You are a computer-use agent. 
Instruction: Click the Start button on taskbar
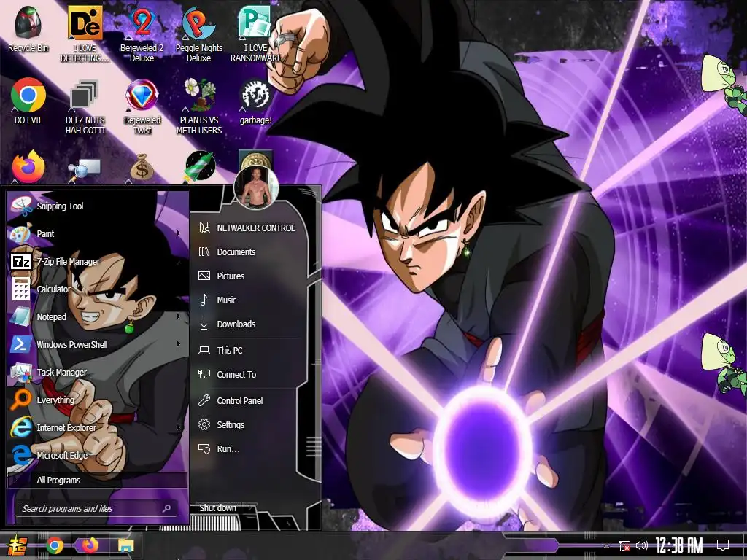pos(17,545)
